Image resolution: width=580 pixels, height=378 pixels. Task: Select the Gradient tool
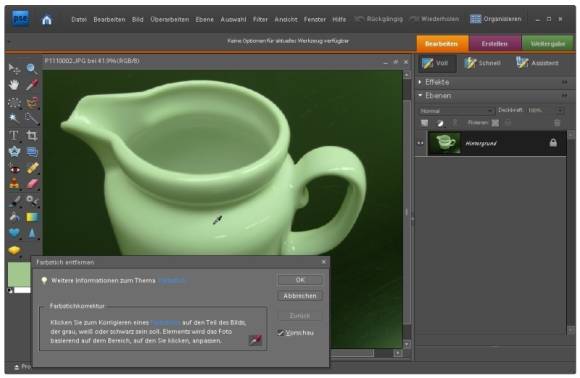point(32,217)
